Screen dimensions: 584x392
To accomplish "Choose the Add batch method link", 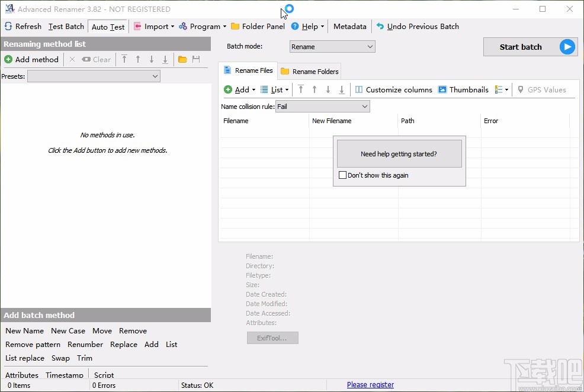I will 152,345.
